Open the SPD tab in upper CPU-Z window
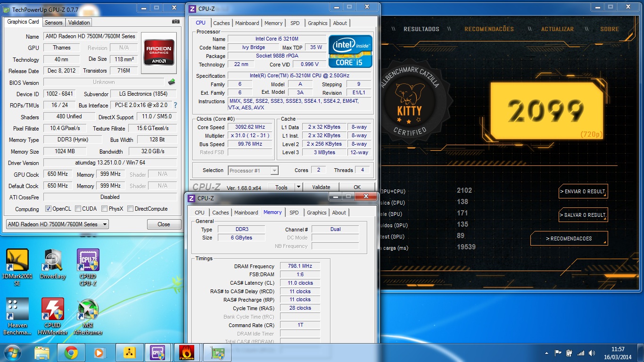The height and width of the screenshot is (362, 644). (x=295, y=23)
